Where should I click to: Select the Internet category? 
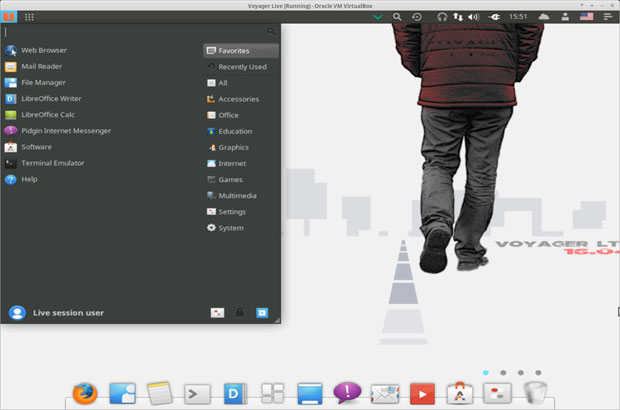pyautogui.click(x=241, y=163)
